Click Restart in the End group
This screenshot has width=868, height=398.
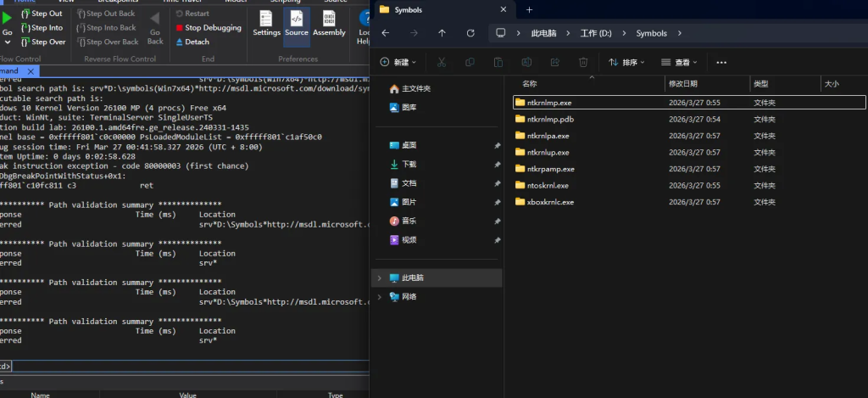[192, 14]
